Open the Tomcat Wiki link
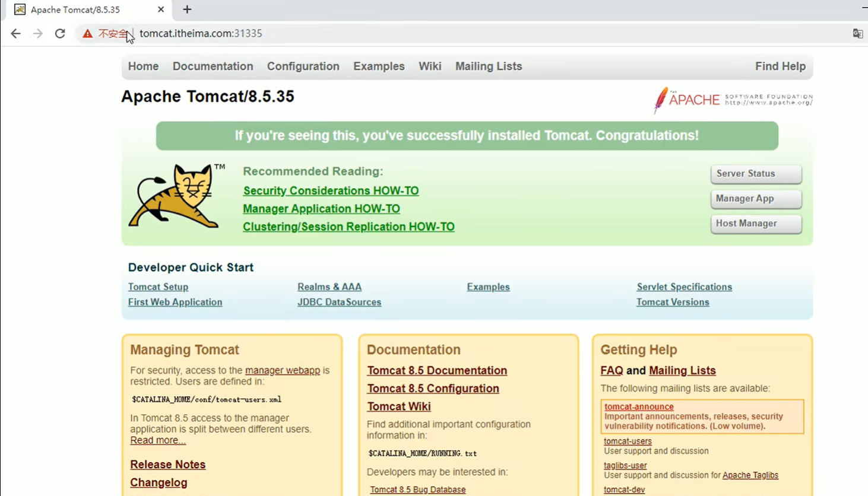868x496 pixels. click(399, 407)
